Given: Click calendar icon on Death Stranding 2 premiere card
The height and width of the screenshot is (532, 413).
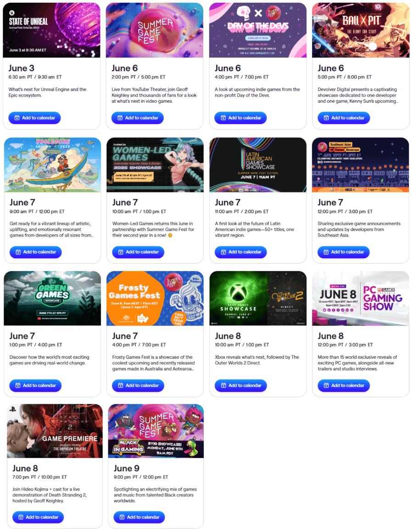Looking at the screenshot, I should (x=21, y=517).
